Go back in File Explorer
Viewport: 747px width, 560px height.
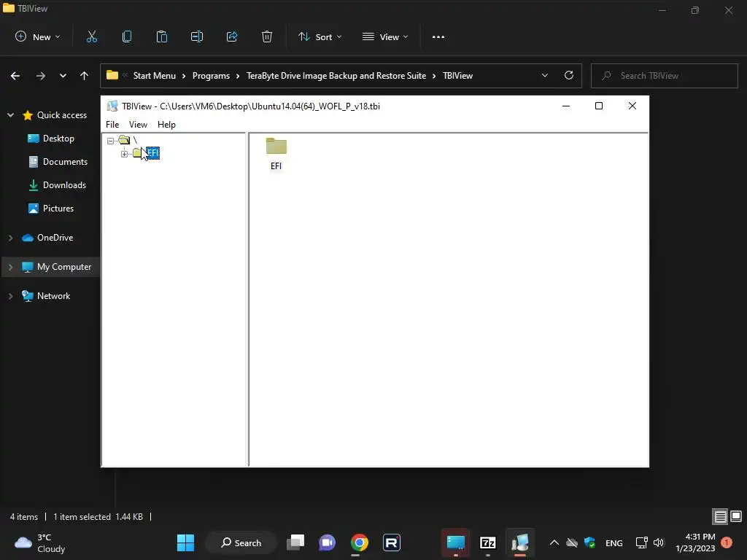(x=15, y=76)
